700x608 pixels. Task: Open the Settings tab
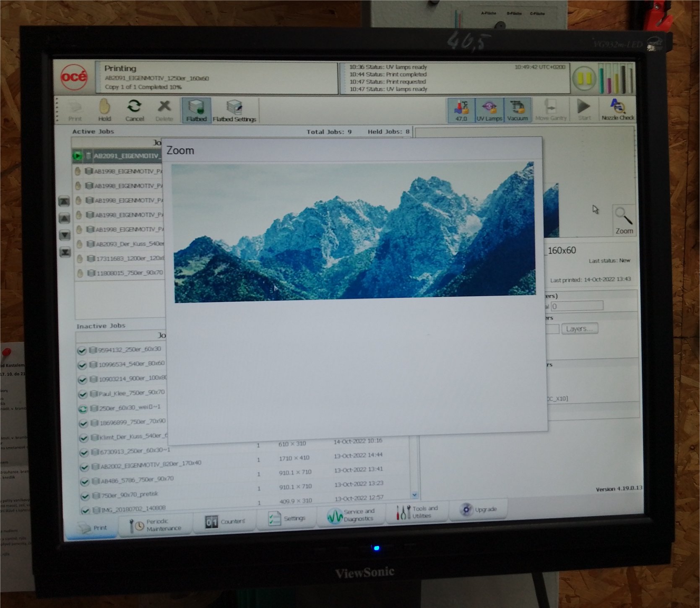point(287,519)
